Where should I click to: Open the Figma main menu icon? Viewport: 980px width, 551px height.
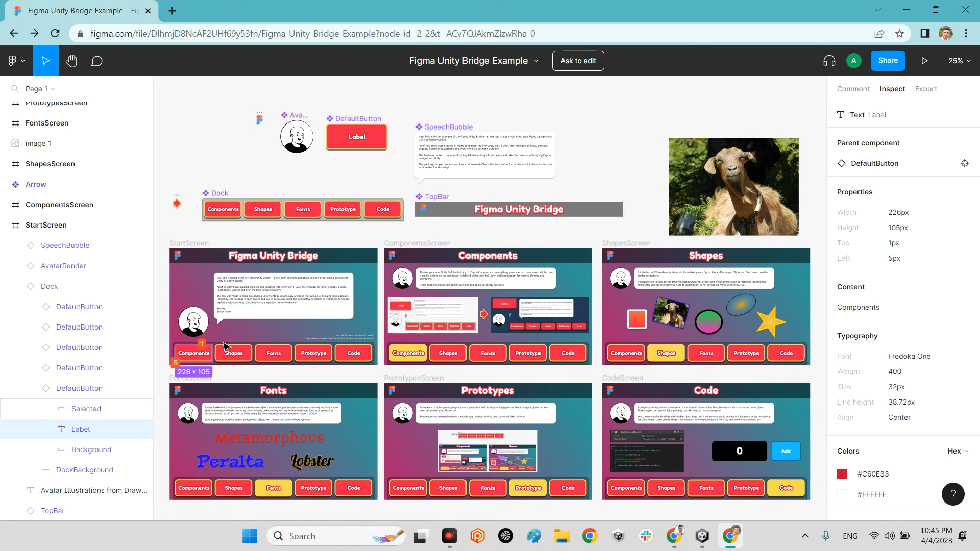(x=16, y=61)
